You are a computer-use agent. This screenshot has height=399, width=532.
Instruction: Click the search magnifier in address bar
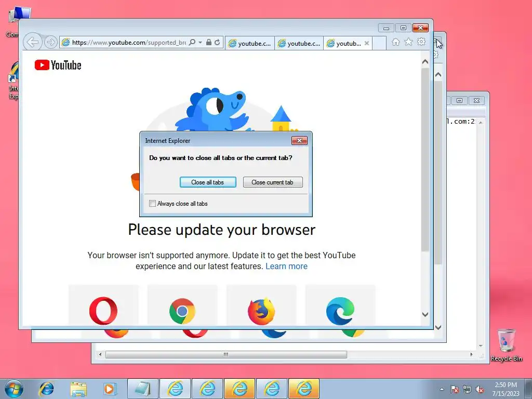192,43
